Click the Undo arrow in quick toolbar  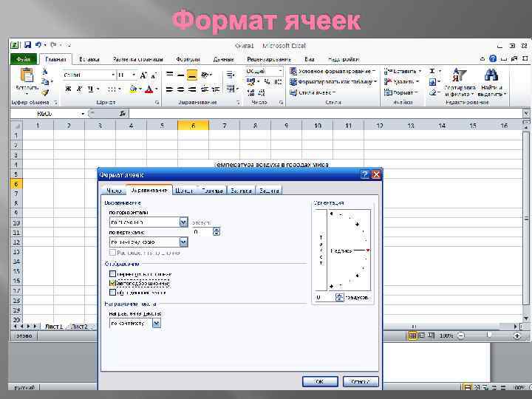[38, 45]
